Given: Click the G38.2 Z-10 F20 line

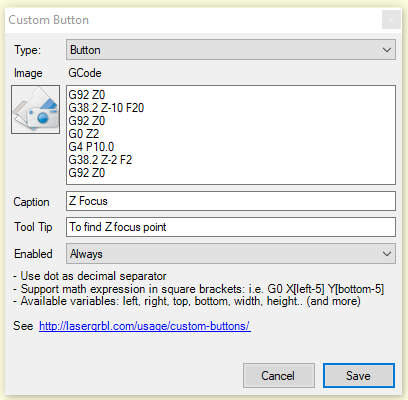Looking at the screenshot, I should click(x=106, y=108).
